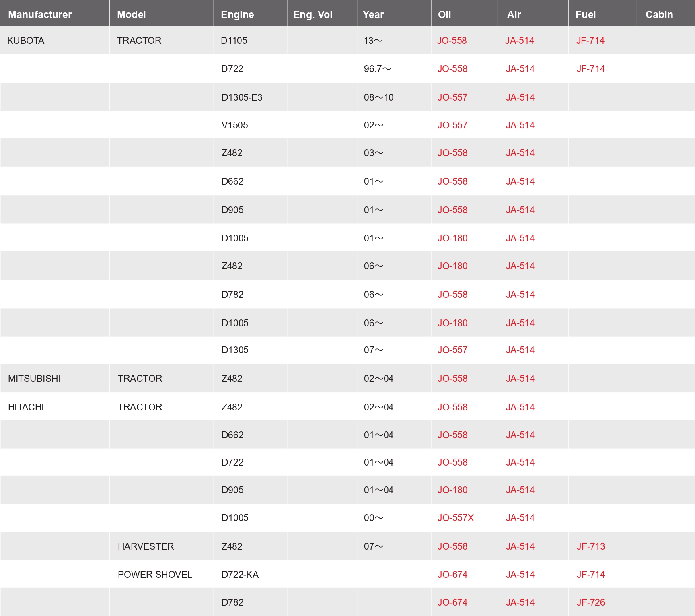The width and height of the screenshot is (695, 616).
Task: Select the Engine column header
Action: click(237, 15)
